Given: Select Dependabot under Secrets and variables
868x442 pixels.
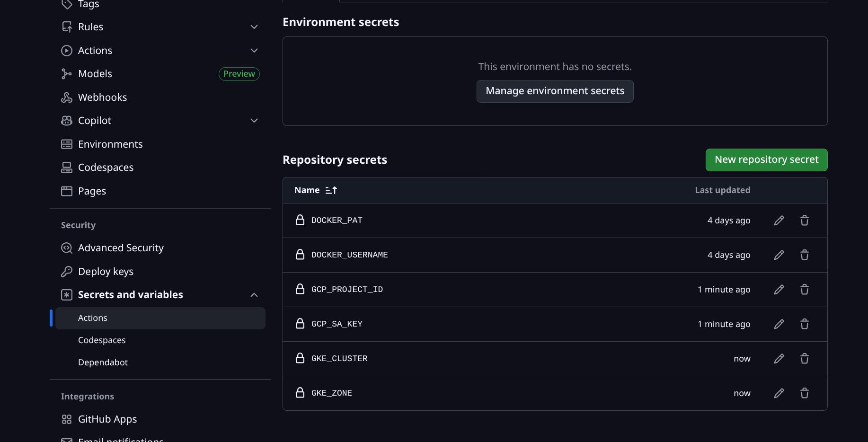Looking at the screenshot, I should tap(103, 362).
